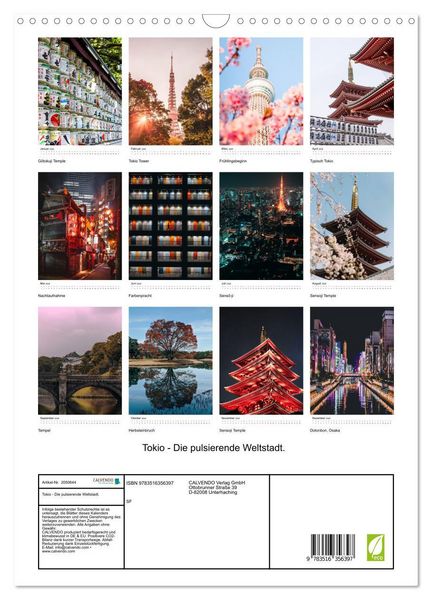
Task: Click the 'Typisch Tokio' caption
Action: (321, 161)
